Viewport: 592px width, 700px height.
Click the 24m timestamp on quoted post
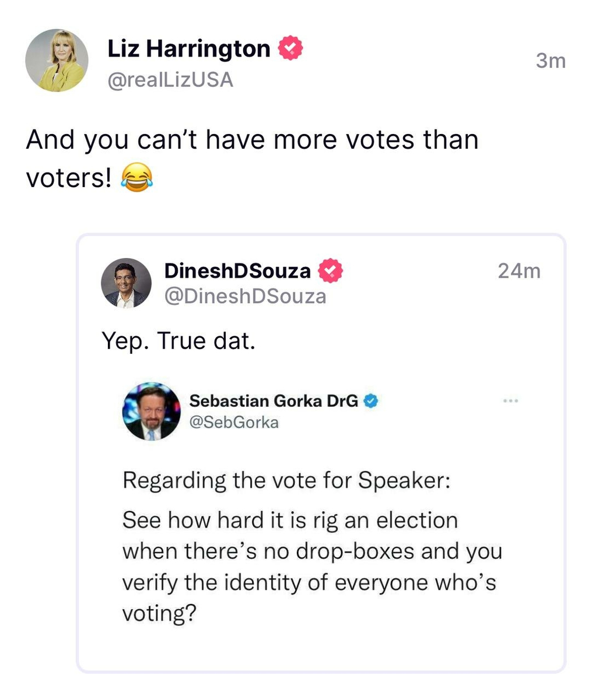(519, 271)
